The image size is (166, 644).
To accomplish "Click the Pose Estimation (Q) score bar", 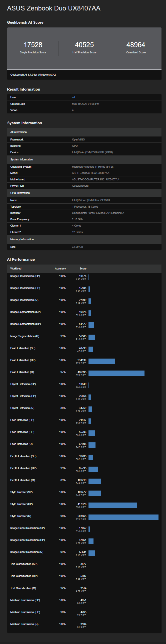I will (x=116, y=373).
